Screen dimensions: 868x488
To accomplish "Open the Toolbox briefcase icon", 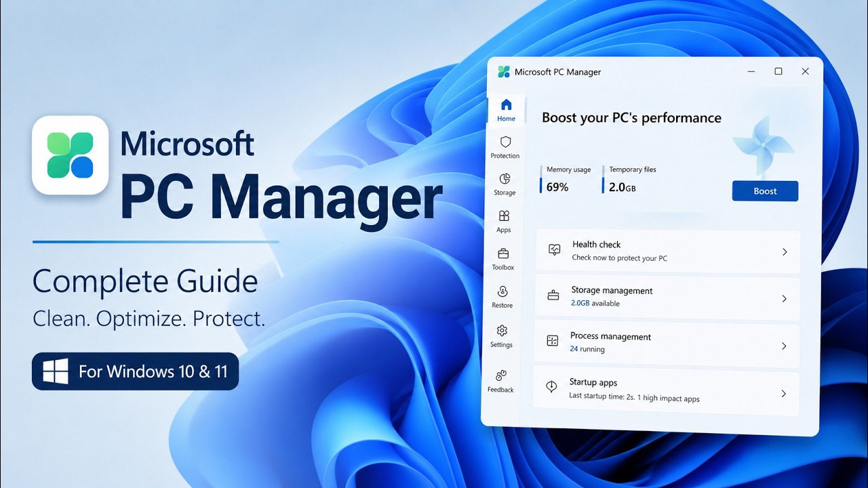I will (x=503, y=253).
